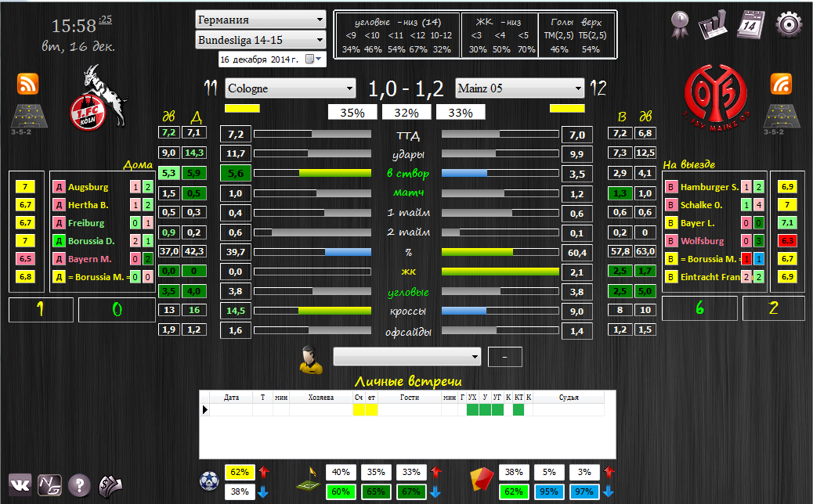This screenshot has height=504, width=813.
Task: Select Augsburg in home matches list
Action: click(89, 187)
